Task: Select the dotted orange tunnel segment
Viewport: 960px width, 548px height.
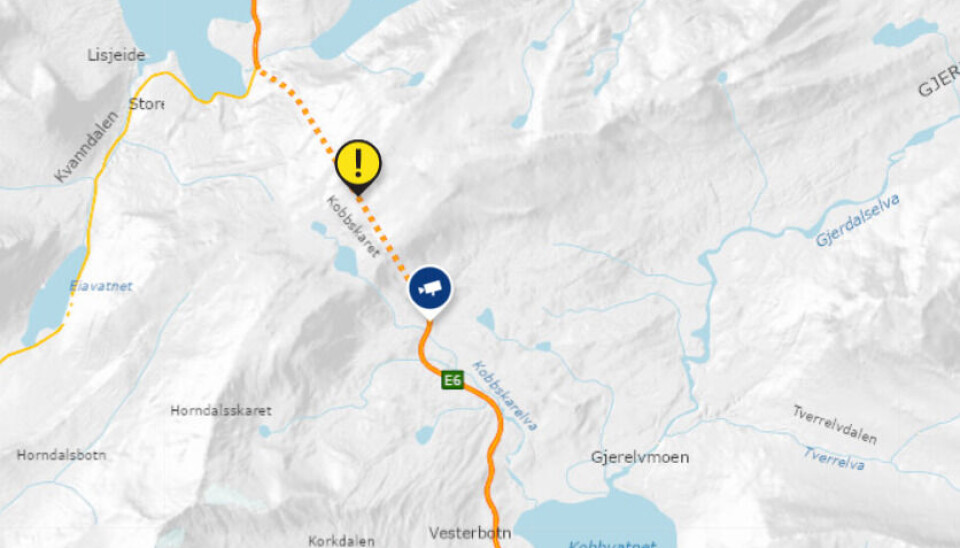Action: tap(332, 172)
